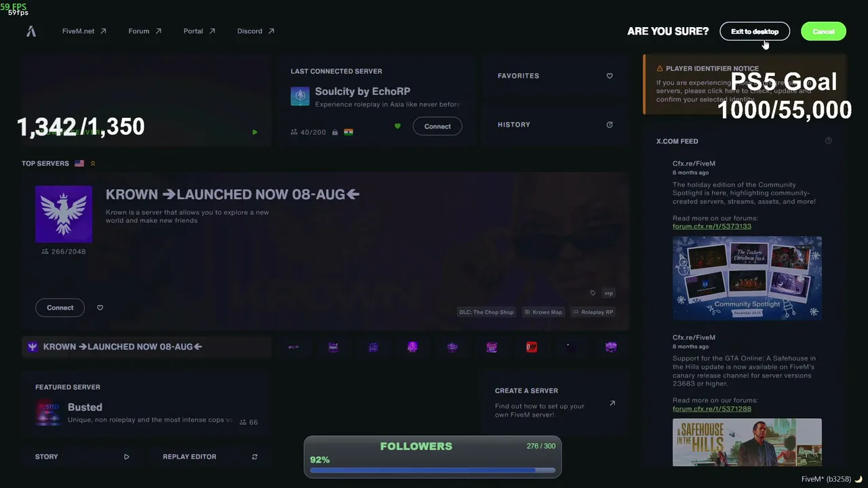Unfavorite Soulcity server with the green heart
The height and width of the screenshot is (488, 868).
click(397, 126)
